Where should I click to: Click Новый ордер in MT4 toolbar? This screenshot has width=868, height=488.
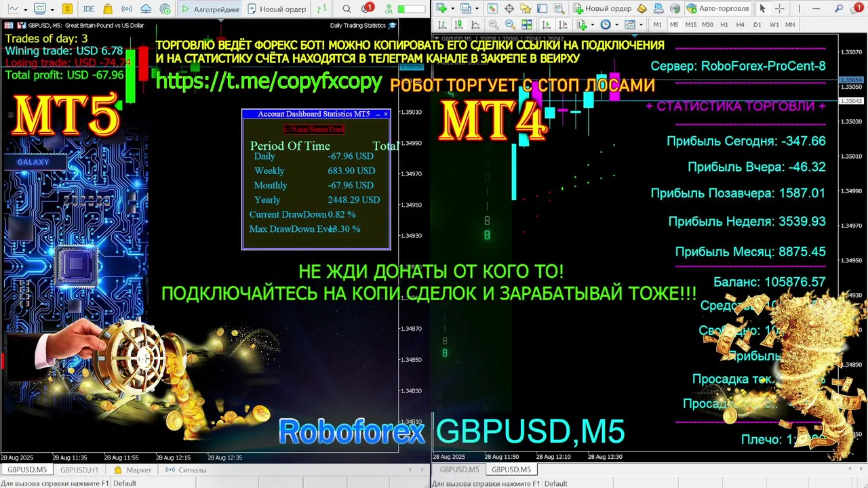(602, 8)
